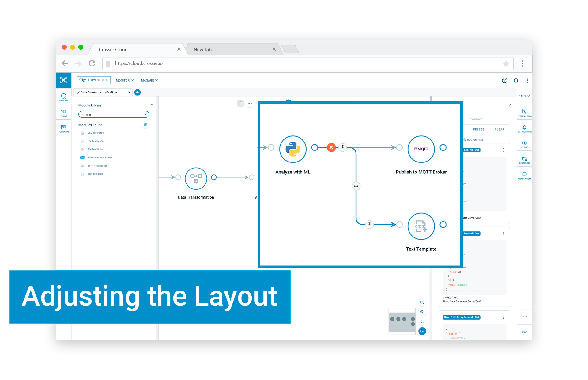The height and width of the screenshot is (380, 588).
Task: Open the app header kebab menu
Action: pyautogui.click(x=527, y=80)
